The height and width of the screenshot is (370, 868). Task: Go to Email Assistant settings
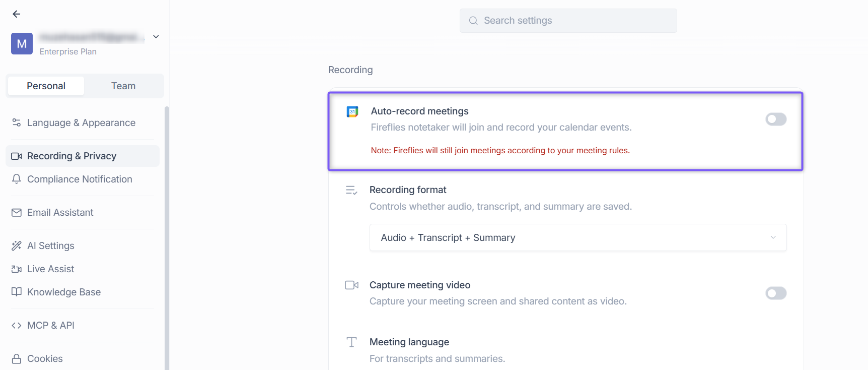click(83, 213)
